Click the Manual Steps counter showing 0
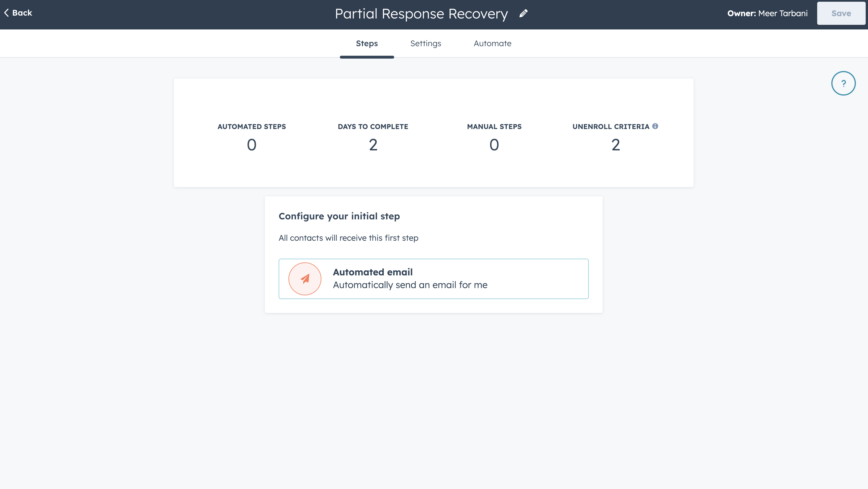The height and width of the screenshot is (489, 868). click(494, 144)
